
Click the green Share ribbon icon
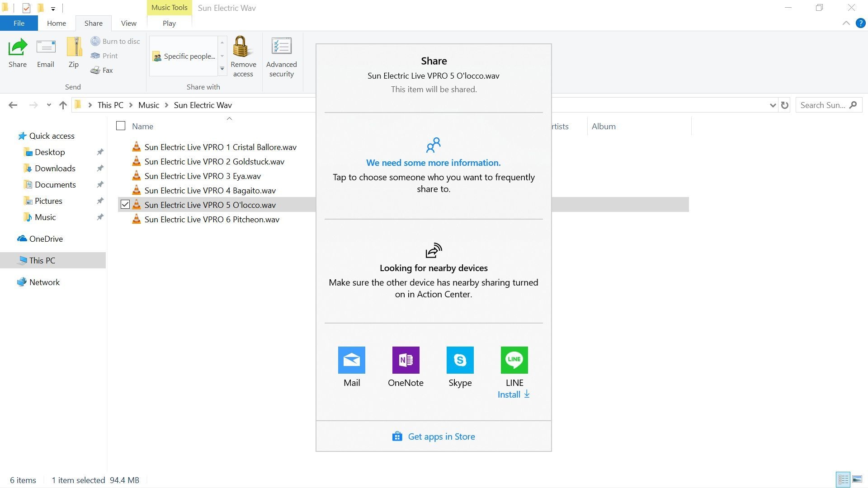point(18,47)
